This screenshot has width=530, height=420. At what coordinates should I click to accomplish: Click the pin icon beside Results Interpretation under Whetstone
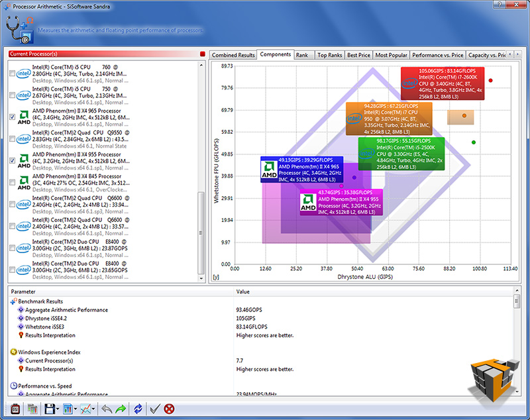21,335
